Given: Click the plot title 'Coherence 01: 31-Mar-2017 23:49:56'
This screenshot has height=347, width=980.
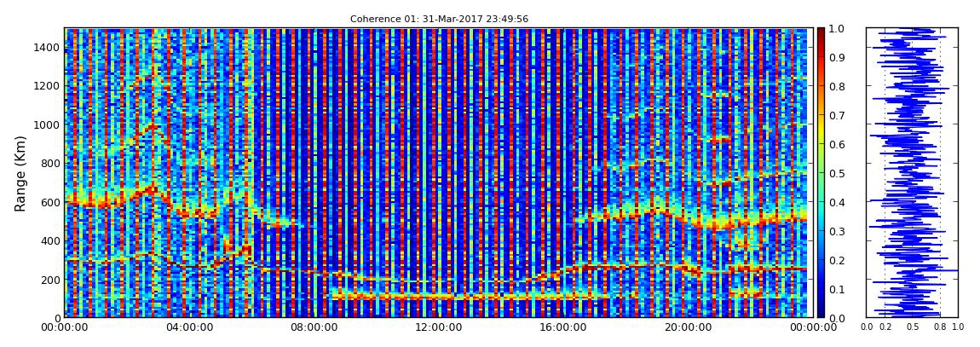Looking at the screenshot, I should pos(439,19).
